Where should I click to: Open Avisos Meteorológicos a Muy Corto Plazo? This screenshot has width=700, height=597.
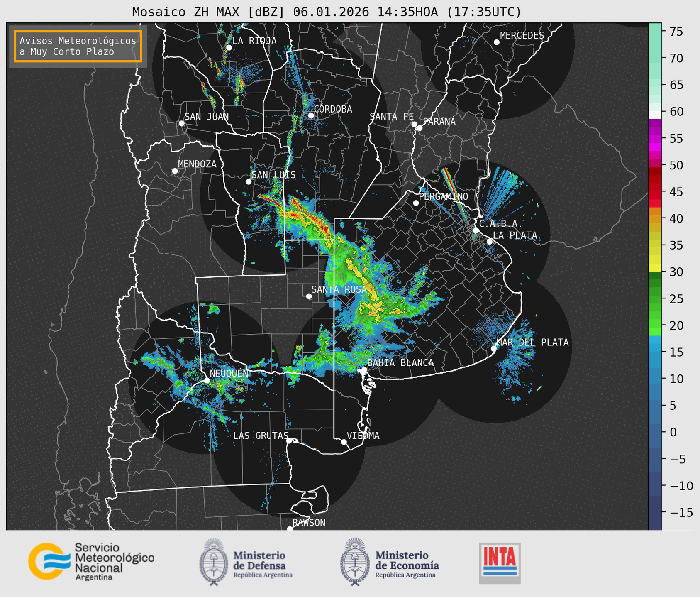click(x=78, y=46)
